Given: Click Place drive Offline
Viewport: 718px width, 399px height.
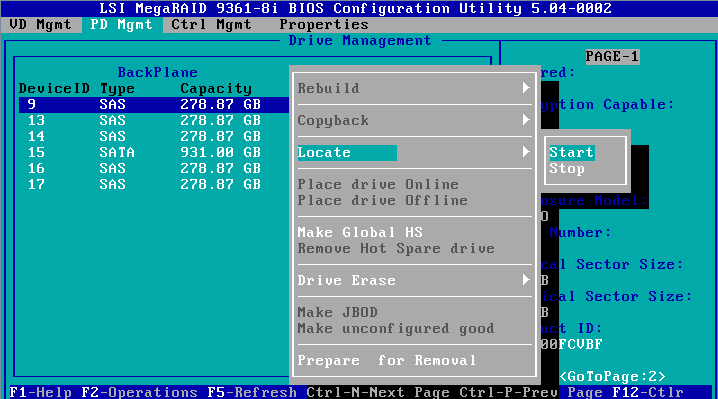Looking at the screenshot, I should [x=382, y=200].
